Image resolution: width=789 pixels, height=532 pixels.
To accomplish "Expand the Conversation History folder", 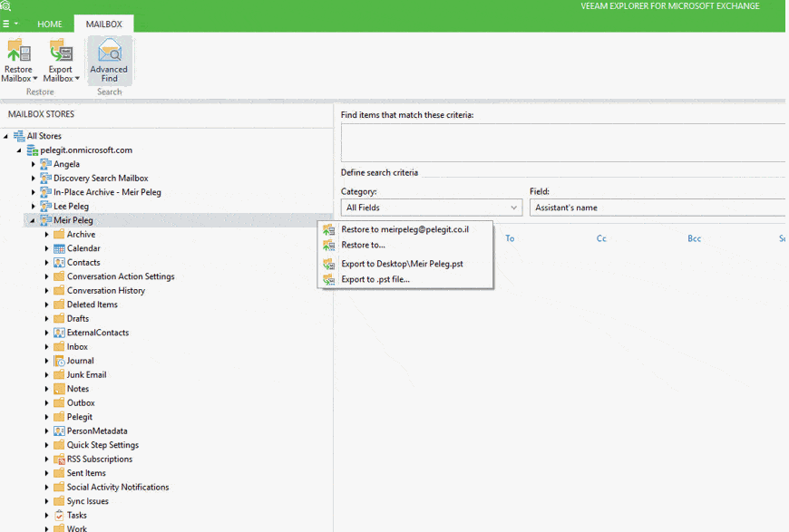I will (47, 291).
